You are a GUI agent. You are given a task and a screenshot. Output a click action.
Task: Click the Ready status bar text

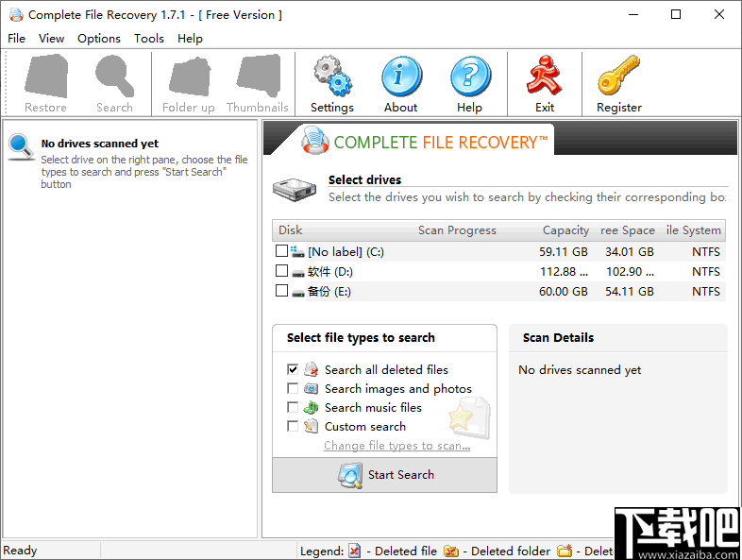click(20, 550)
